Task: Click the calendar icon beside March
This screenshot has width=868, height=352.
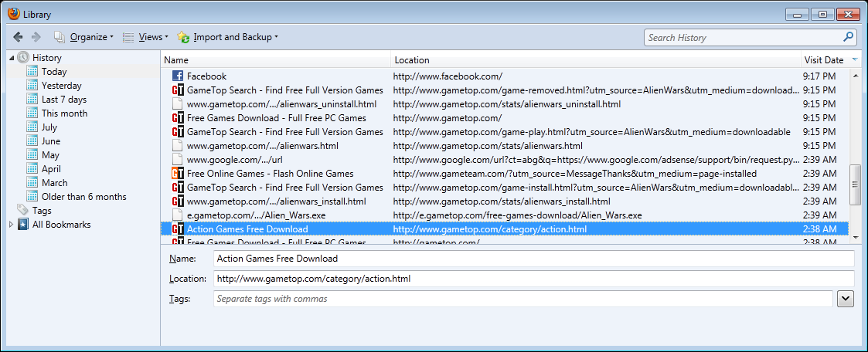Action: 32,183
